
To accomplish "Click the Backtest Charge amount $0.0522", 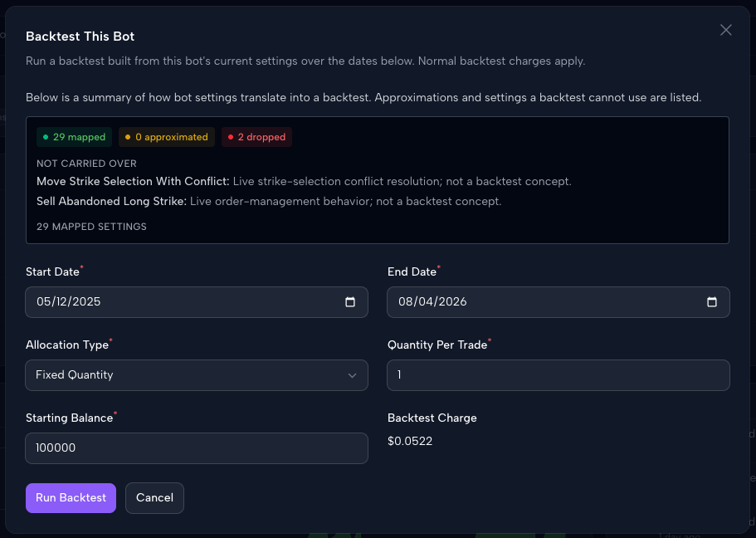I will 410,441.
